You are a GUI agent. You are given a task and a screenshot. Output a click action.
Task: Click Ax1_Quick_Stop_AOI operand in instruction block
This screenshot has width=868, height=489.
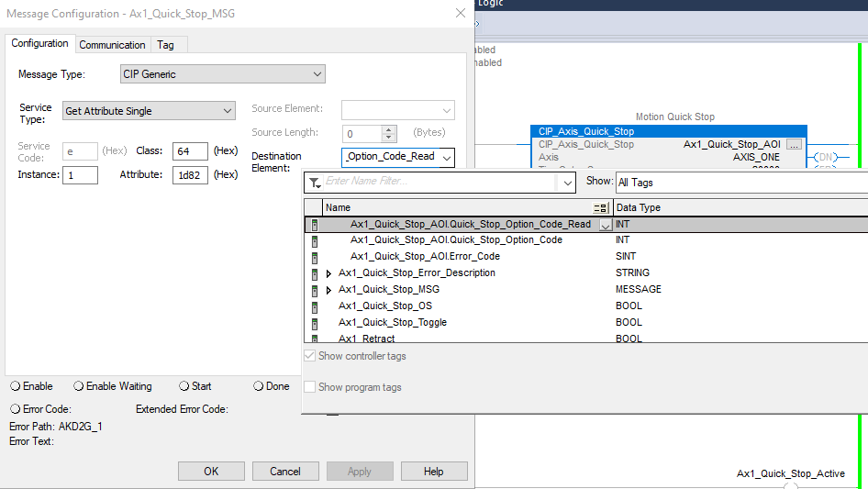[732, 145]
